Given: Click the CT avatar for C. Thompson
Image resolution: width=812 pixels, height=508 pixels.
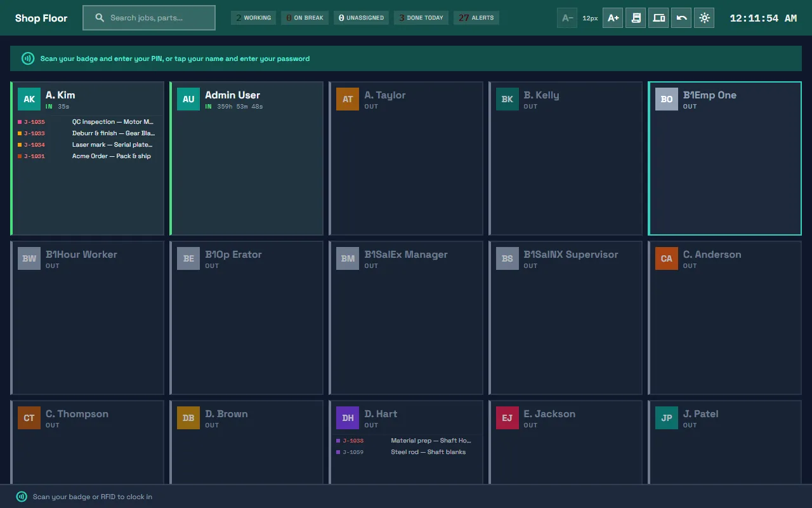Looking at the screenshot, I should pos(29,418).
